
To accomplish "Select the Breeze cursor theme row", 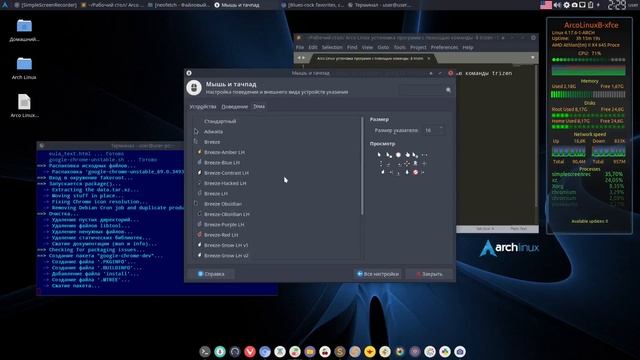I will 276,142.
